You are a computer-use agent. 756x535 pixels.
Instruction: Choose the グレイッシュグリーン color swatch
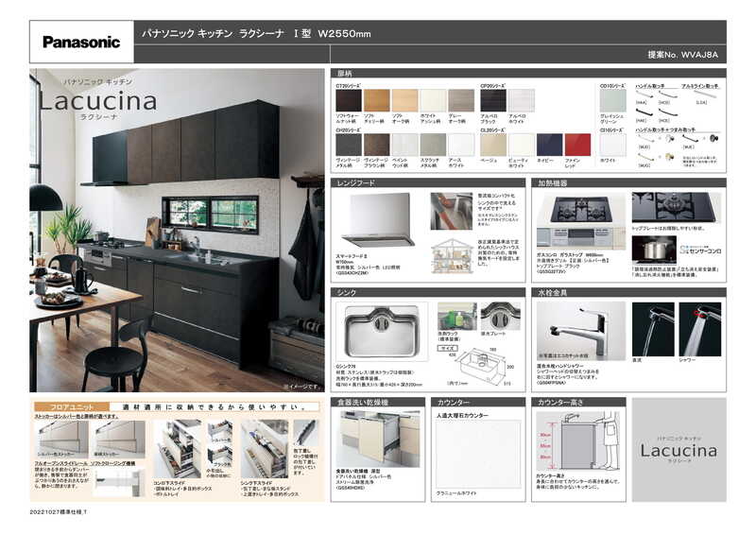(x=612, y=101)
